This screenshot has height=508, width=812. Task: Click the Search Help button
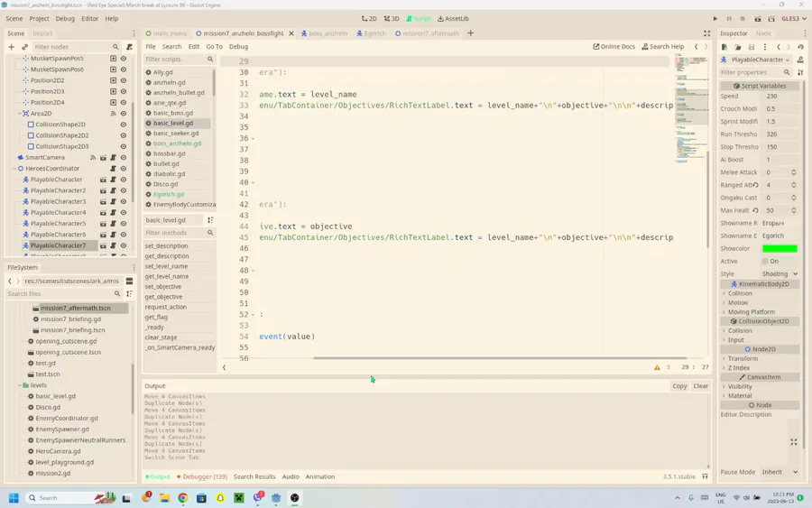pos(663,47)
